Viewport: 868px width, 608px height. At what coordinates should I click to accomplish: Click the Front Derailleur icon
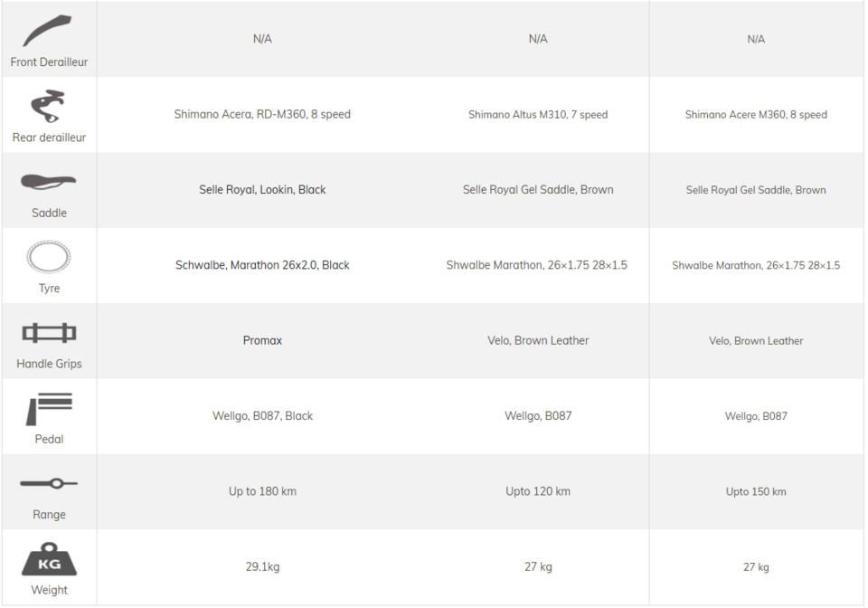tap(48, 32)
